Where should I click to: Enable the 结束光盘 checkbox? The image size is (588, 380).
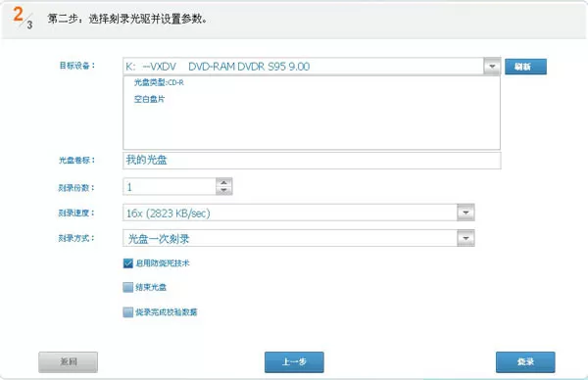[127, 287]
